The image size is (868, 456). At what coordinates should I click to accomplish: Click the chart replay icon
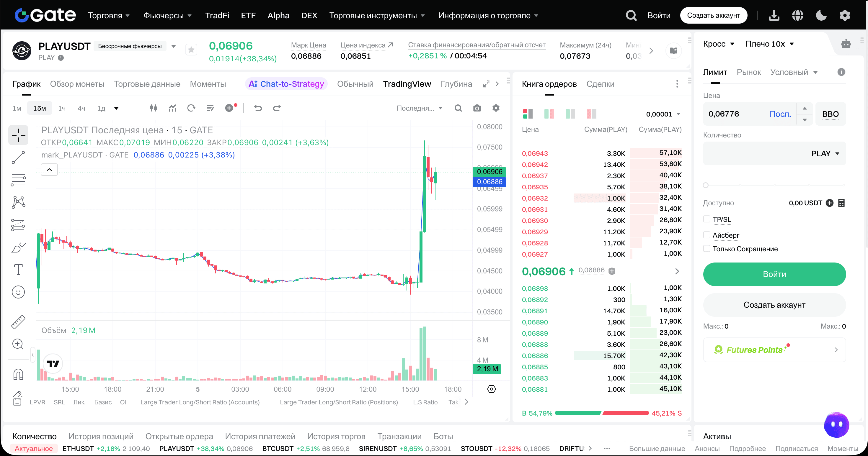tap(191, 108)
